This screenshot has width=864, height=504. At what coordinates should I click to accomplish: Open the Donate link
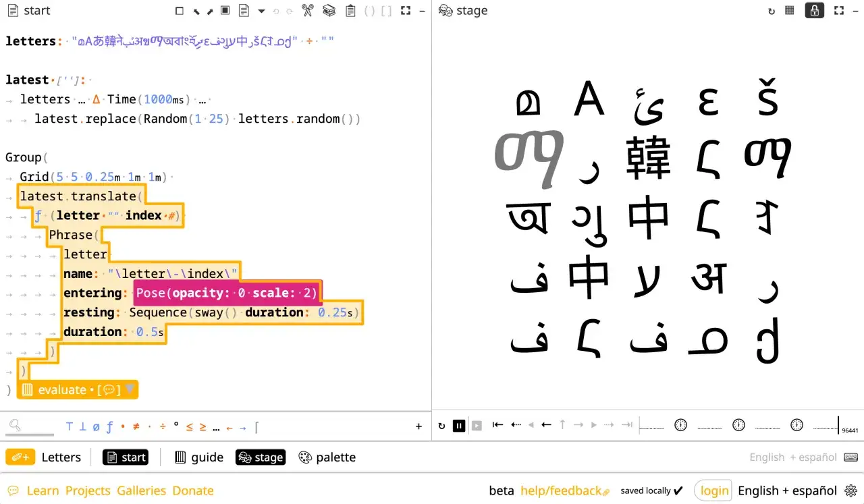tap(193, 491)
